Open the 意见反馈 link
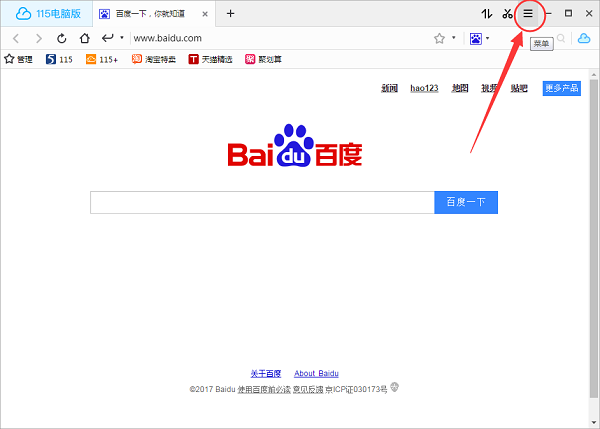 308,390
